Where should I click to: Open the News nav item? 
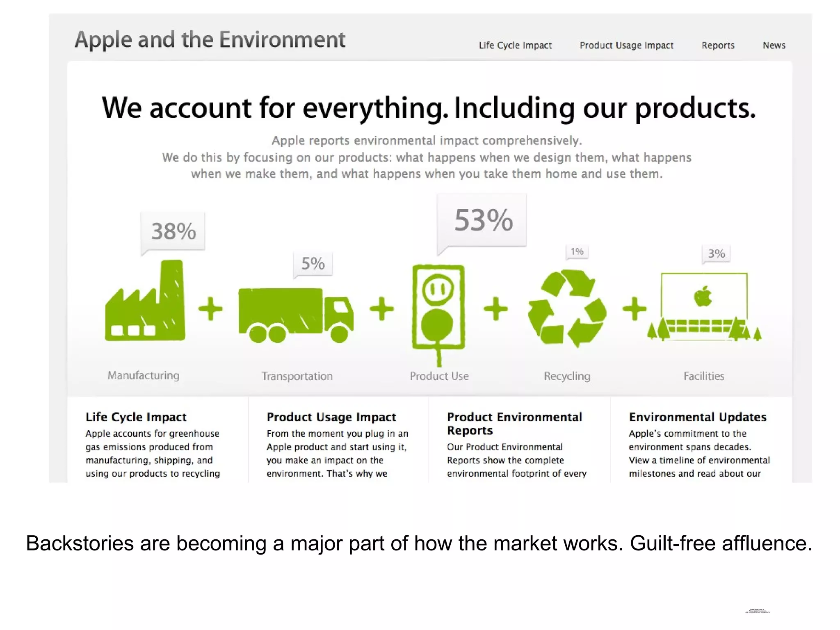pyautogui.click(x=774, y=46)
